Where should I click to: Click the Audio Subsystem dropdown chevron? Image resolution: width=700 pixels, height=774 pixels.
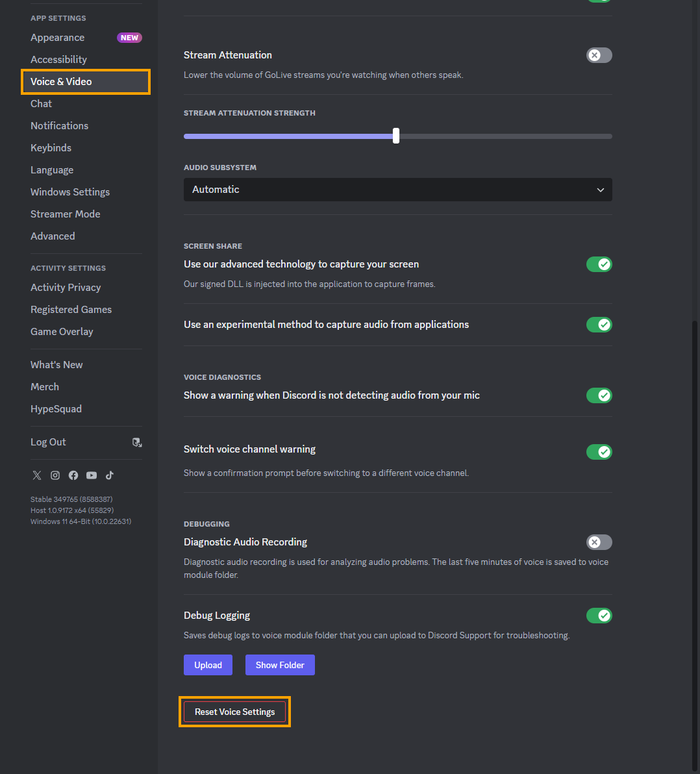pos(600,190)
